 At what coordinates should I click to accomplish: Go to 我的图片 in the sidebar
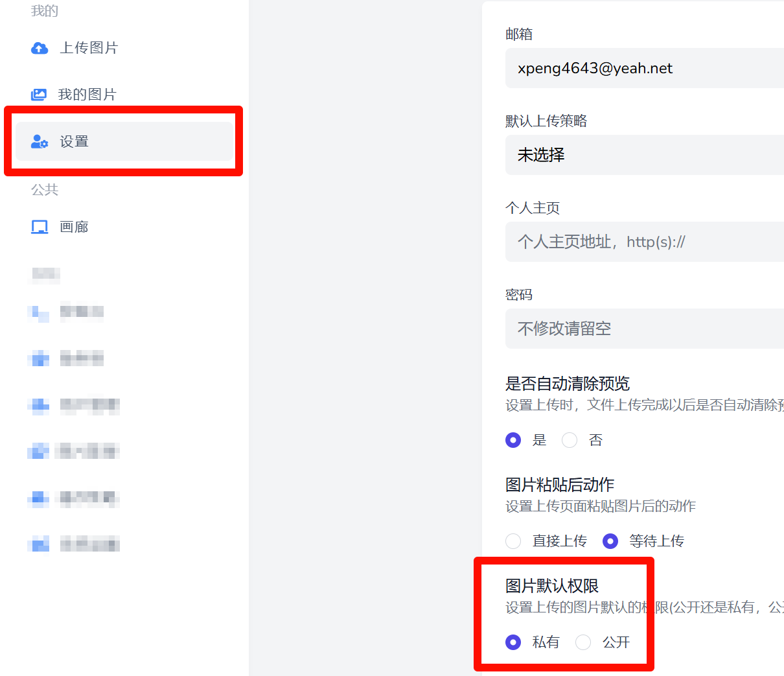[87, 95]
